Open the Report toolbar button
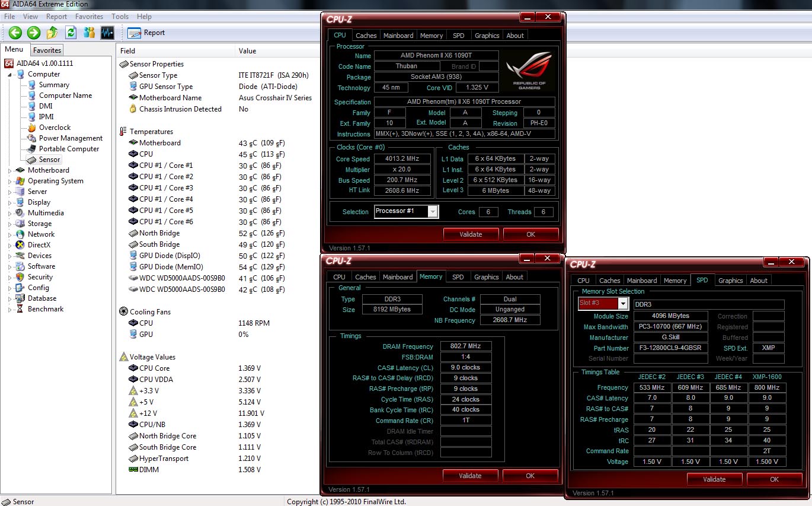Image resolution: width=812 pixels, height=506 pixels. pyautogui.click(x=146, y=33)
